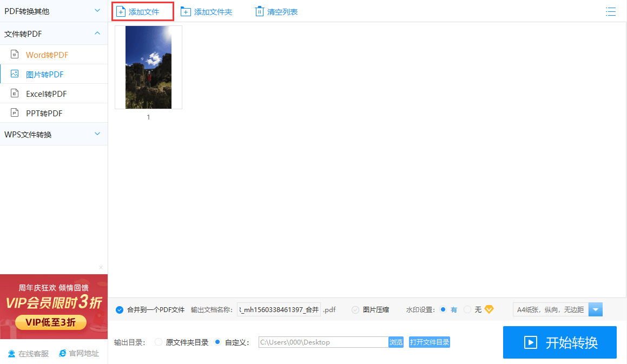Choose original folder as output directory
The width and height of the screenshot is (627, 364).
pos(159,342)
